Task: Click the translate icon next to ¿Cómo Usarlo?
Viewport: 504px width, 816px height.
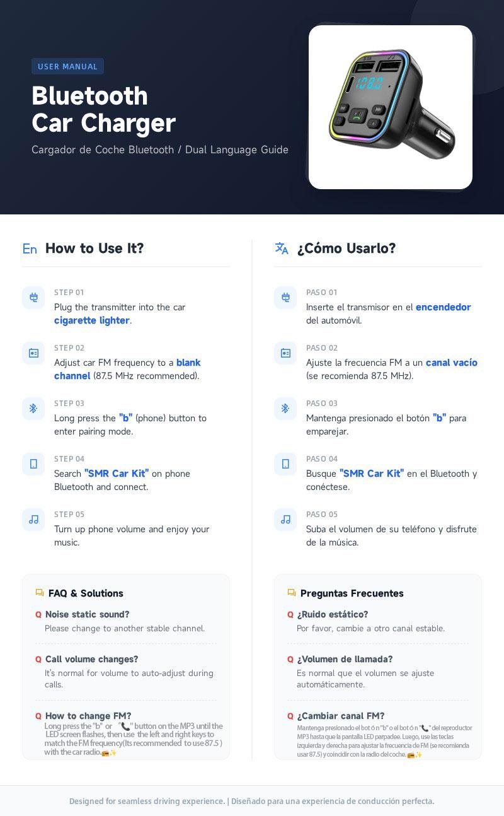Action: pyautogui.click(x=282, y=248)
